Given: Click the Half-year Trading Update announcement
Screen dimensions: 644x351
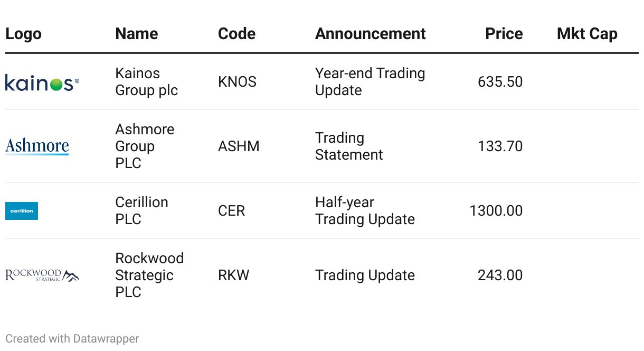Looking at the screenshot, I should point(365,211).
